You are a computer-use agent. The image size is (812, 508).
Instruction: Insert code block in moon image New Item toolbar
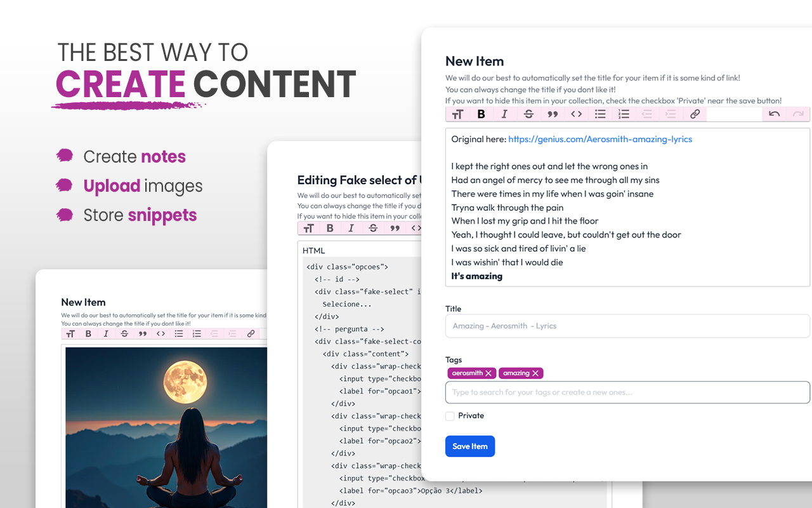pos(160,333)
